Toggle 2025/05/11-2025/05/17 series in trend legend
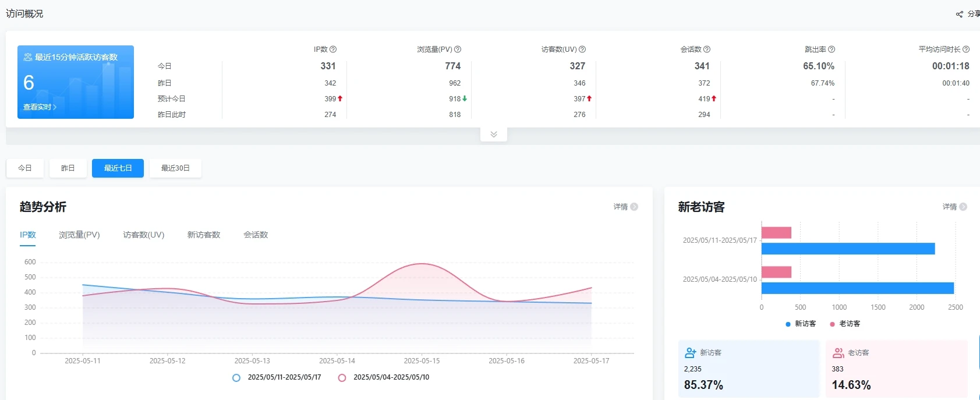This screenshot has width=980, height=400. 236,378
